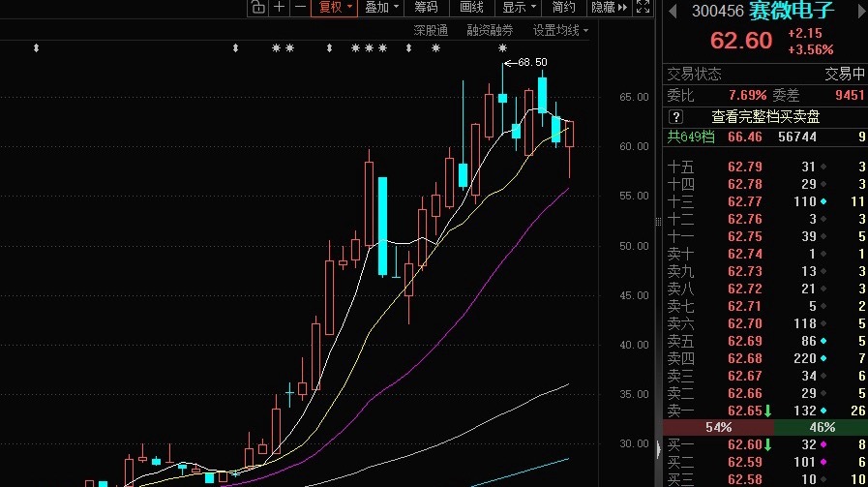The width and height of the screenshot is (868, 487).
Task: Click the 交易中 trading status
Action: [x=845, y=74]
